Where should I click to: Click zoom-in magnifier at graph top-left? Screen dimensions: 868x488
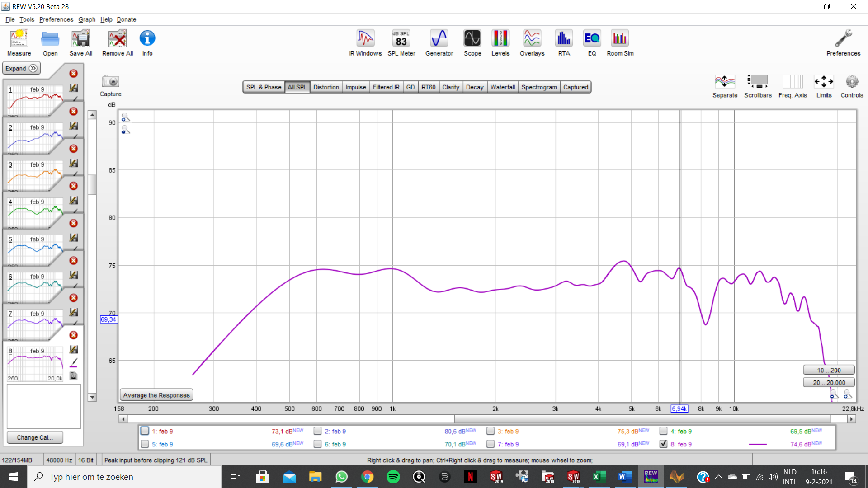(126, 117)
